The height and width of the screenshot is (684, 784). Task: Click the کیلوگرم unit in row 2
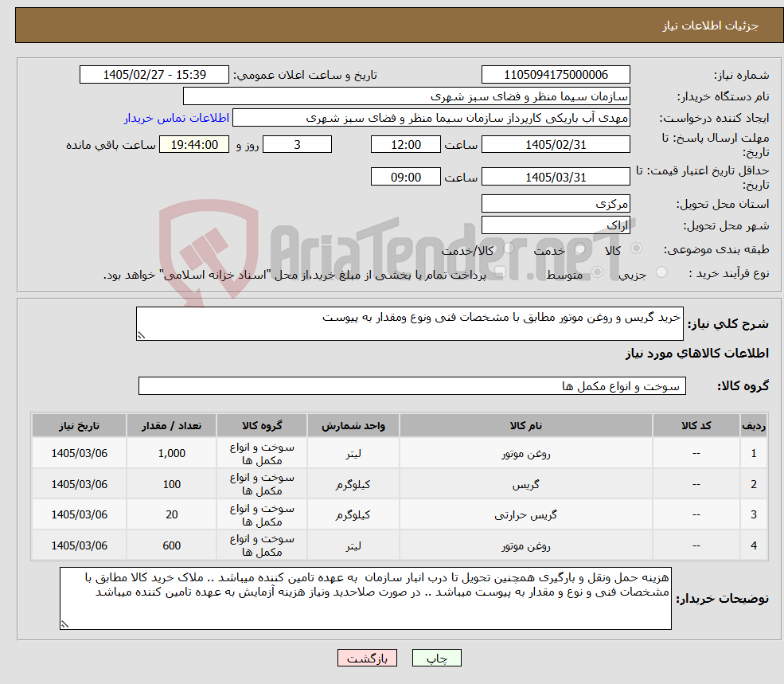pyautogui.click(x=353, y=484)
